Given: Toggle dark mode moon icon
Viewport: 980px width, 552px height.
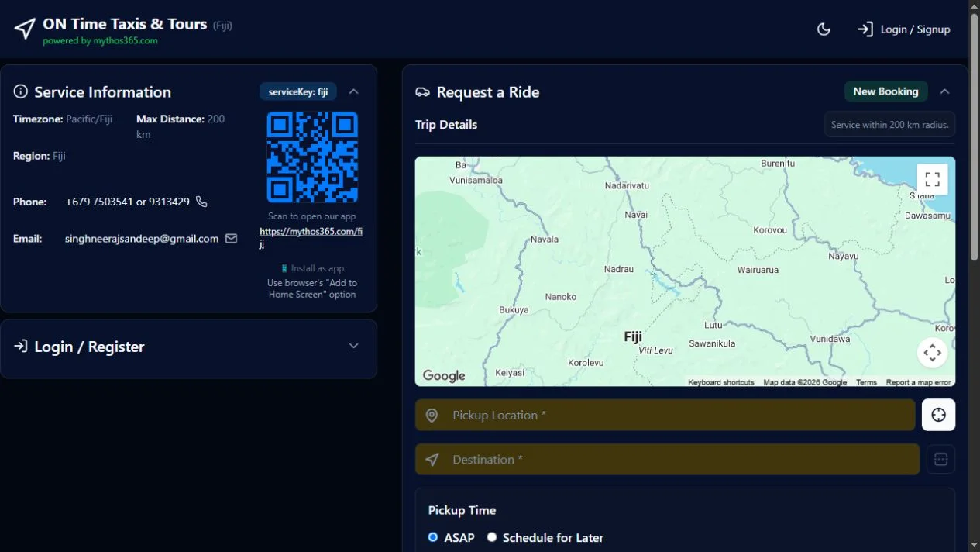Looking at the screenshot, I should point(824,29).
